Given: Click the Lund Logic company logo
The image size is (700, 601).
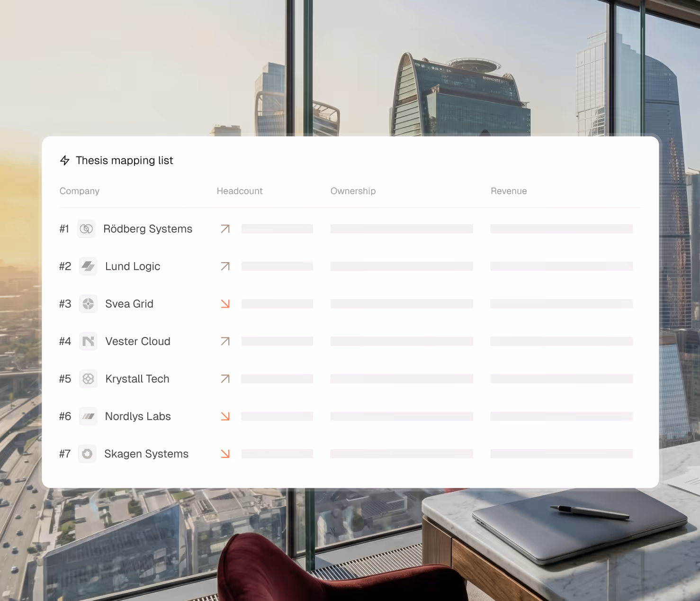Looking at the screenshot, I should (x=88, y=266).
